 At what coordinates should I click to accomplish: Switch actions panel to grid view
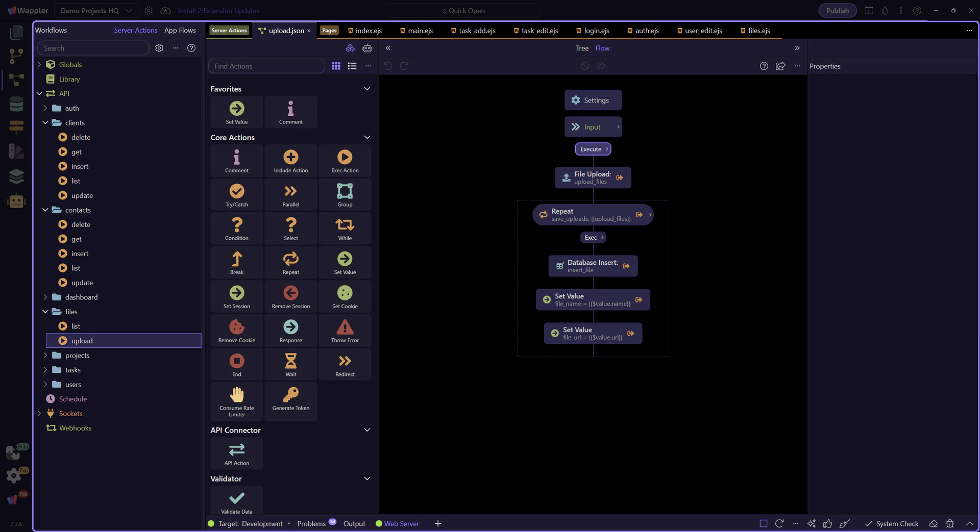point(336,66)
